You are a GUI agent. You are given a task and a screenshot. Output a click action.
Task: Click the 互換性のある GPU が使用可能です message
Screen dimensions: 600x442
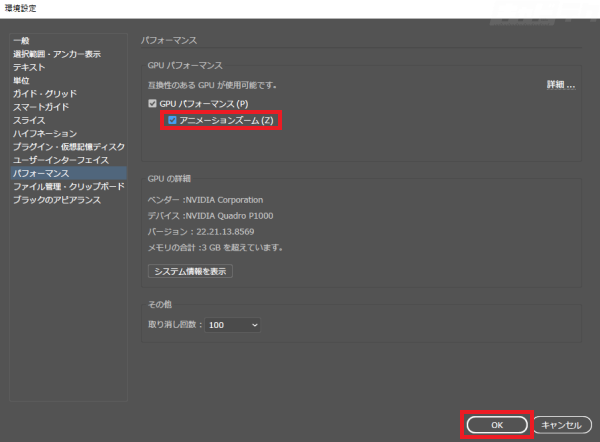tap(212, 85)
